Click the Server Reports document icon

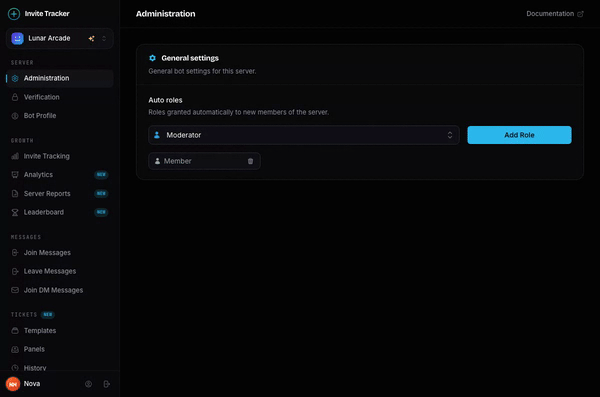click(15, 194)
